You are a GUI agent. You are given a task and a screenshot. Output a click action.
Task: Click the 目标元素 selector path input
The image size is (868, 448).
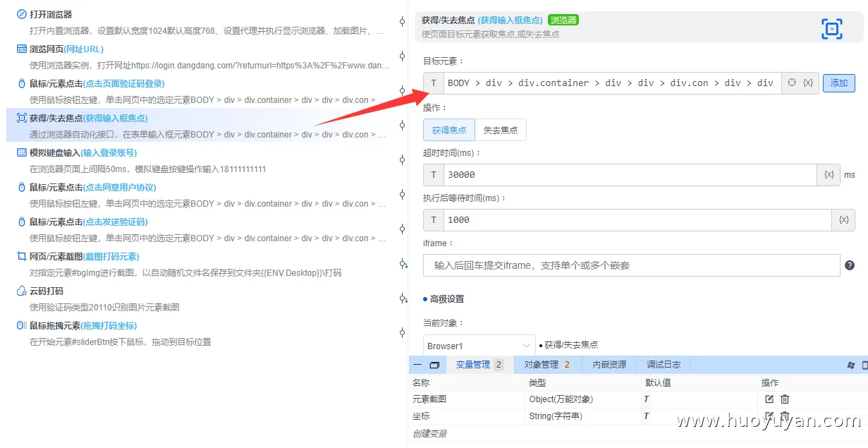click(x=612, y=83)
